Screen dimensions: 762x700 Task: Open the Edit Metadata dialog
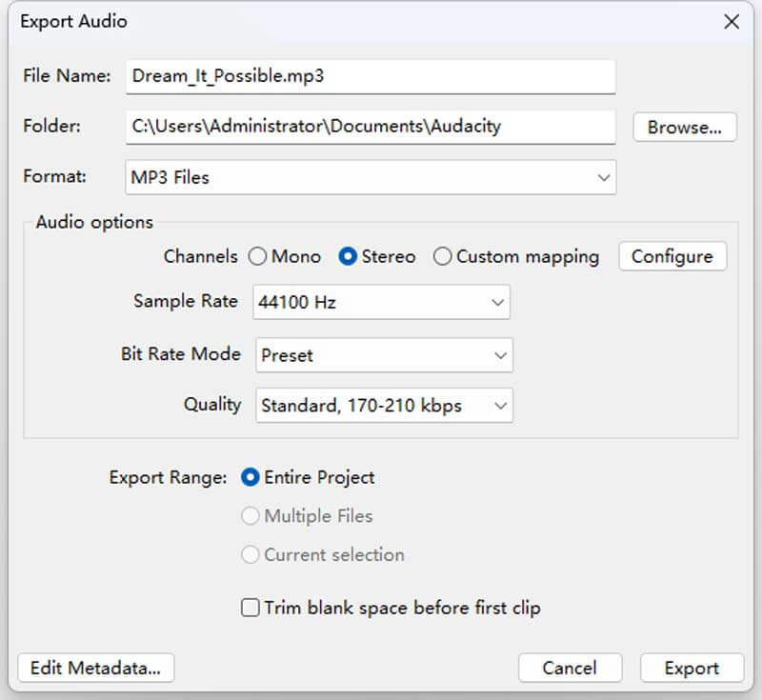pyautogui.click(x=94, y=668)
